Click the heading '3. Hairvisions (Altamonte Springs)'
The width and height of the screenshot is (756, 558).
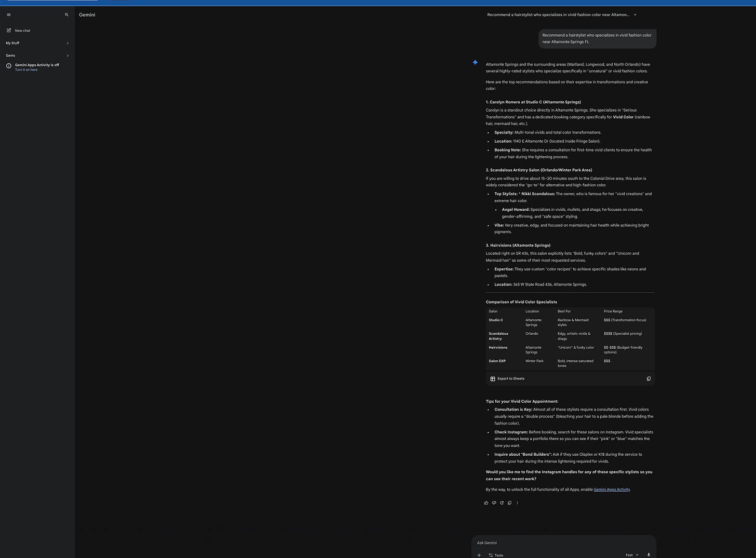[x=518, y=246]
